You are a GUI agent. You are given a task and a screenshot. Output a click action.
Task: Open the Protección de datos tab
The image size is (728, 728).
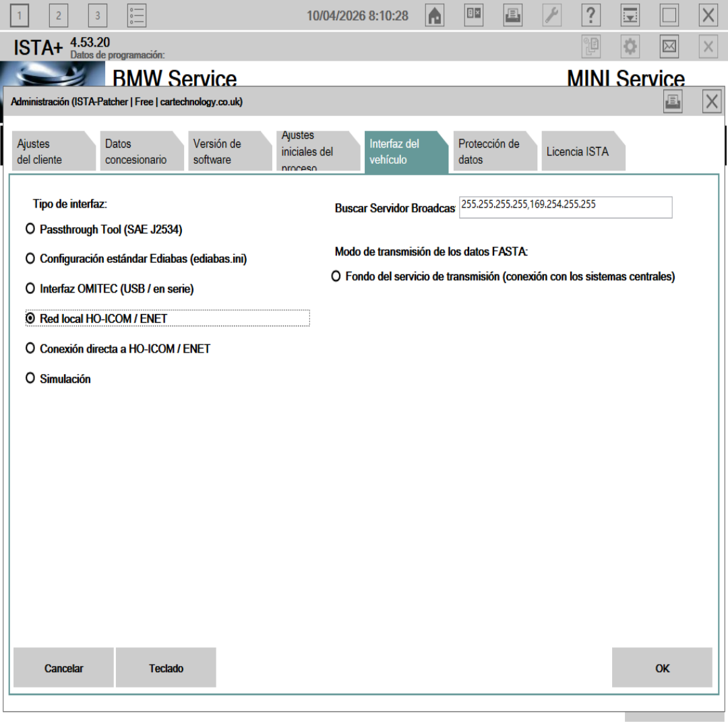point(495,152)
